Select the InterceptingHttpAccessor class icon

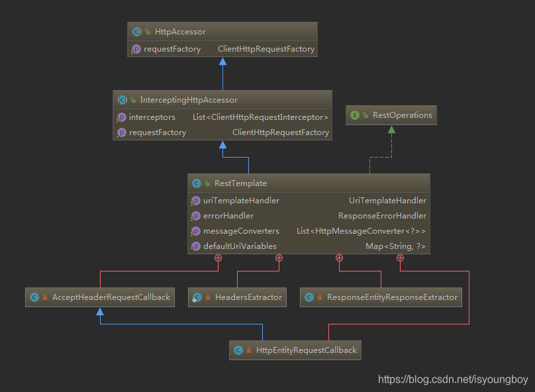[123, 100]
